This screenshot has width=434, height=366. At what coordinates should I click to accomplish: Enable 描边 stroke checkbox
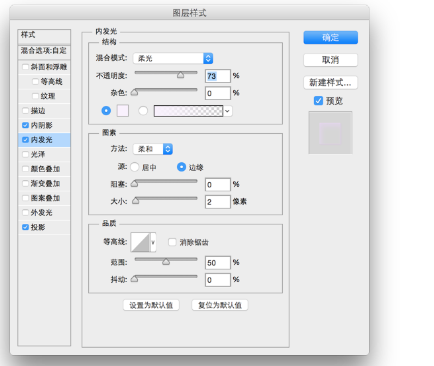(x=25, y=111)
